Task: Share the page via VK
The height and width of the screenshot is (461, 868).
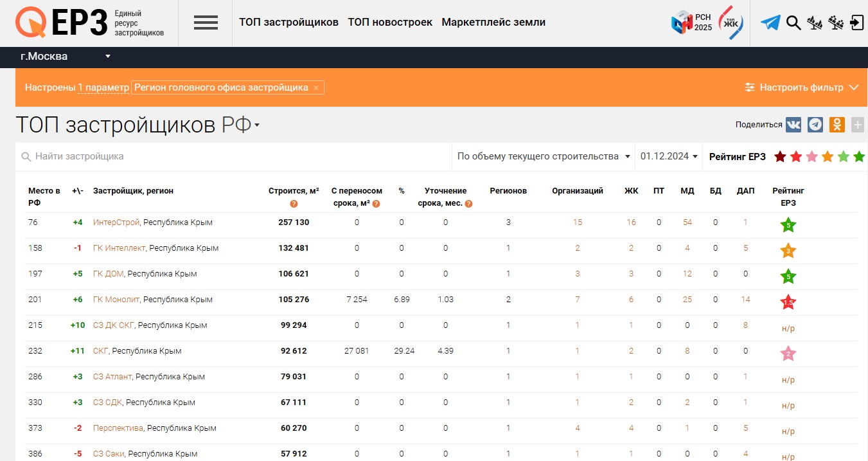Action: pos(793,125)
